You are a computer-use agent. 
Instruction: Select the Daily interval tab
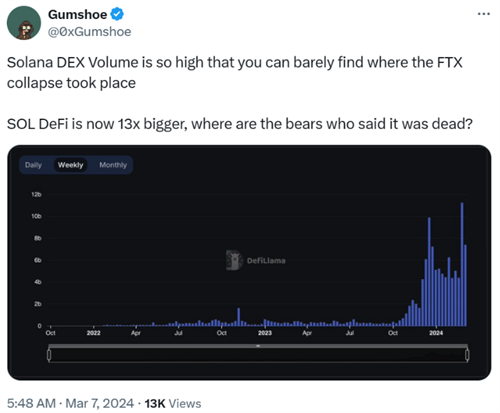pos(33,165)
